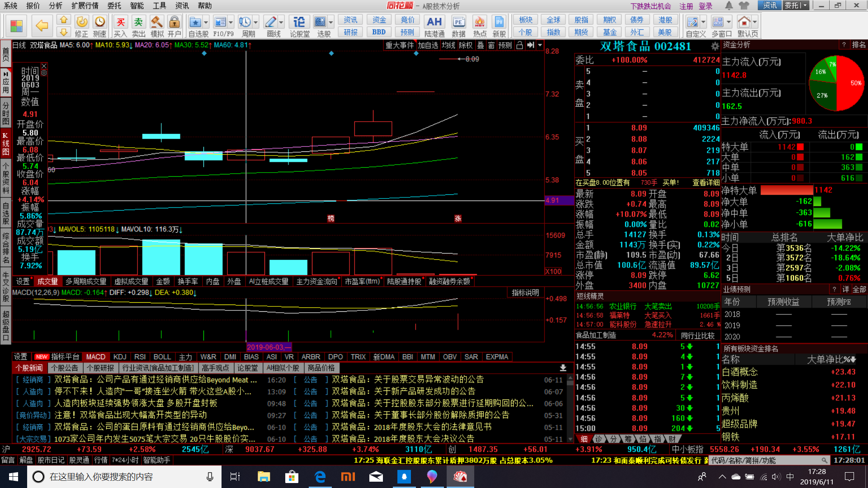Expand the 自选股 dropdown arrow
This screenshot has width=868, height=488.
tap(206, 22)
